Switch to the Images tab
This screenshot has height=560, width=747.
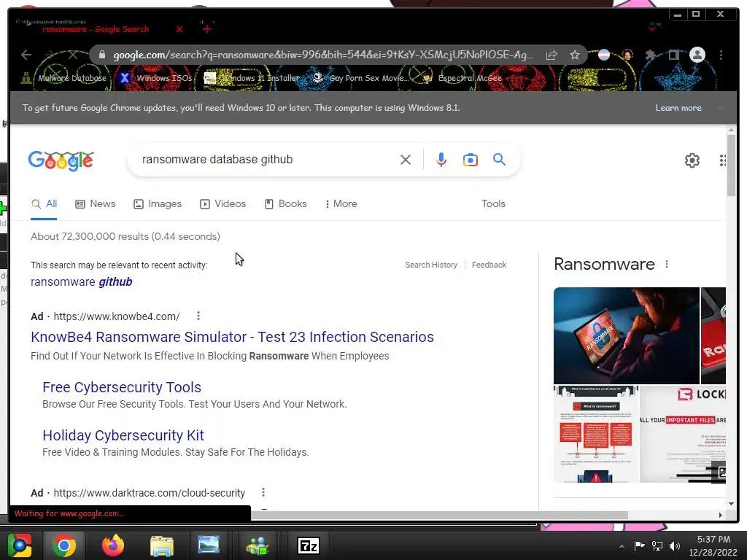(x=158, y=204)
